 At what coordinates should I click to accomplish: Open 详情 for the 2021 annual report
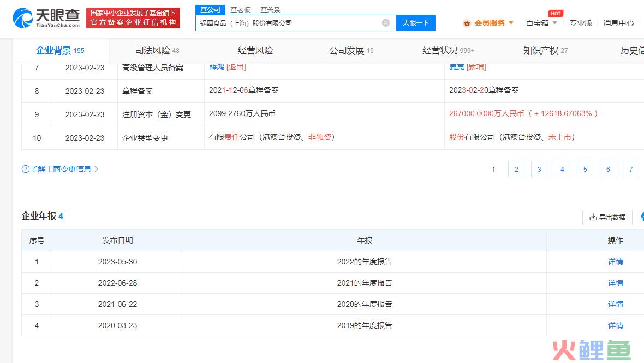(x=615, y=283)
